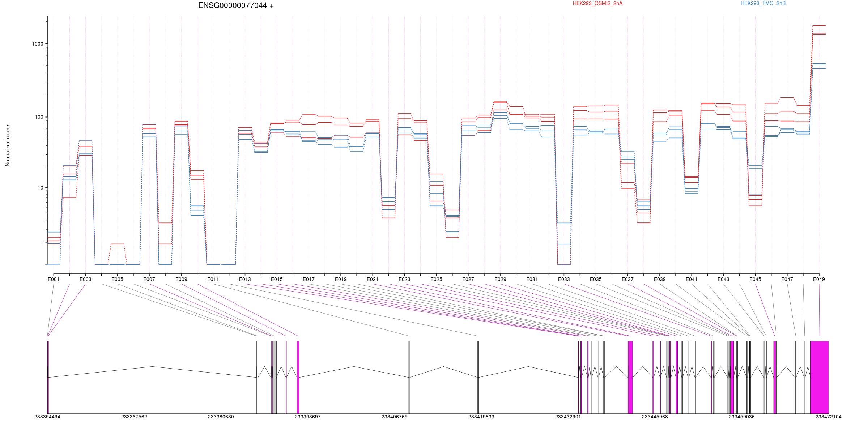The height and width of the screenshot is (434, 868).
Task: Click exon label E041
Action: click(x=692, y=279)
